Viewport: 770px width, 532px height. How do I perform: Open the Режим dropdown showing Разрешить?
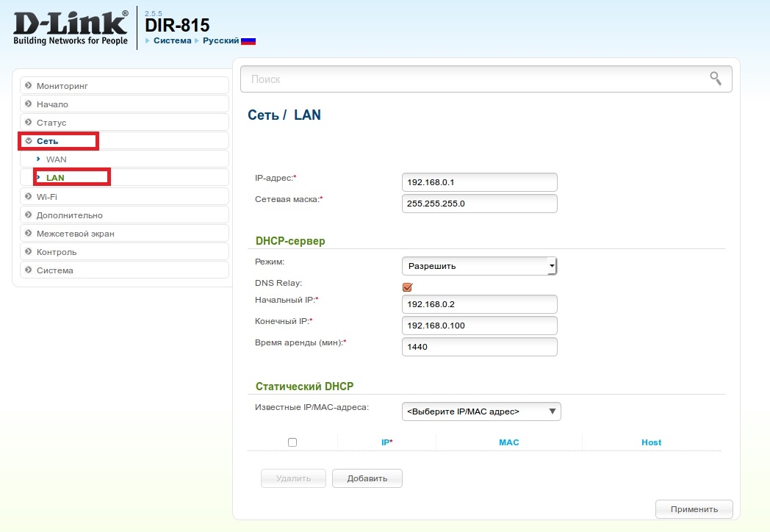(x=479, y=265)
